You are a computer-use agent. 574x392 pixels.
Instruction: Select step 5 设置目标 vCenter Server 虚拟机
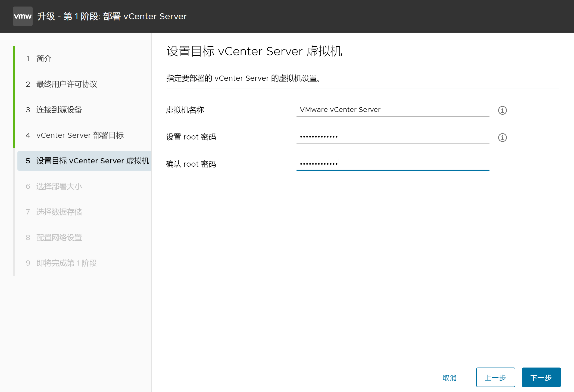pyautogui.click(x=85, y=161)
